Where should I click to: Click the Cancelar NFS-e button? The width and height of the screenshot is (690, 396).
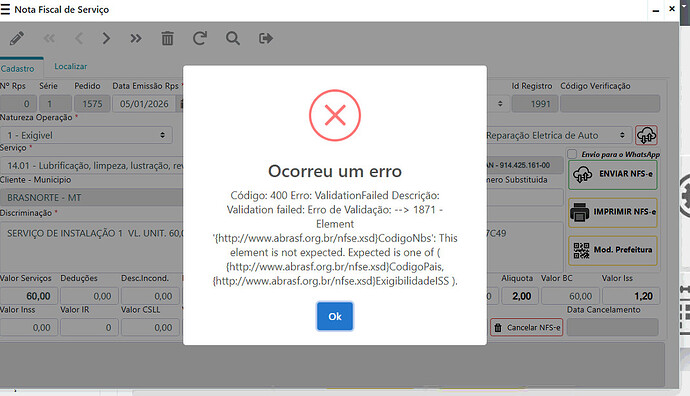point(527,327)
